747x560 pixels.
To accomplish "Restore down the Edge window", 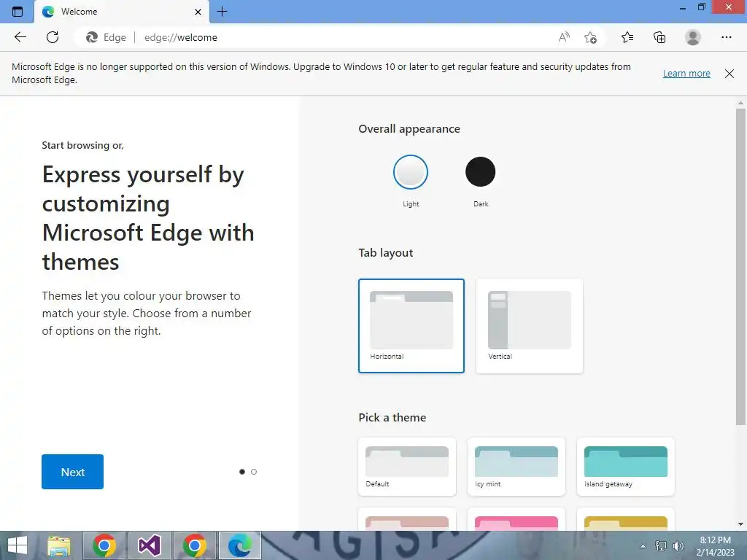I will (x=701, y=7).
